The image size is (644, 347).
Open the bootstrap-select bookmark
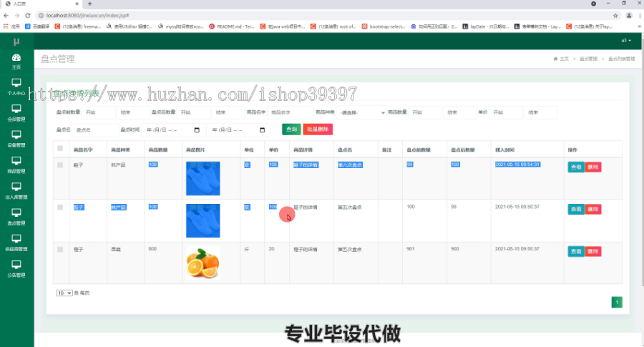click(384, 26)
